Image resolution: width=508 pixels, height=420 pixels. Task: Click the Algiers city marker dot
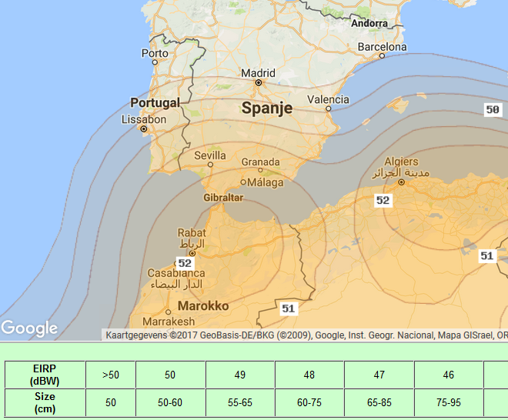click(401, 182)
